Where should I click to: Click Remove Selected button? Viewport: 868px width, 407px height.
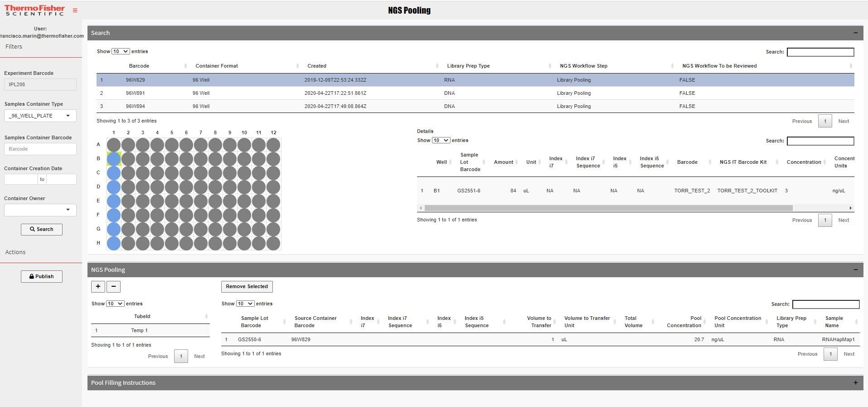click(247, 286)
